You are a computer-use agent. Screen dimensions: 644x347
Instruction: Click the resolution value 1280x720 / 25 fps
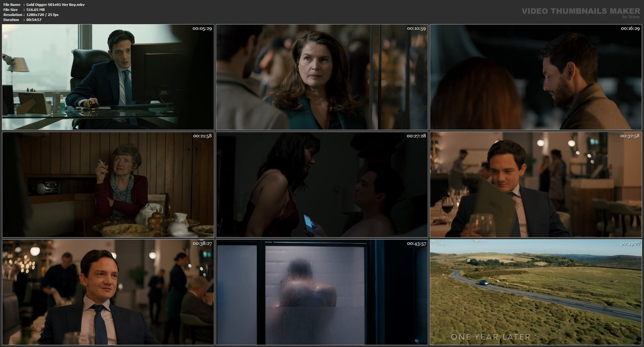pos(42,15)
